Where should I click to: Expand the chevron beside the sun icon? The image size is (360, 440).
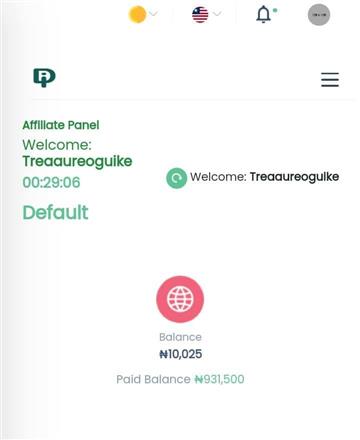pyautogui.click(x=153, y=14)
